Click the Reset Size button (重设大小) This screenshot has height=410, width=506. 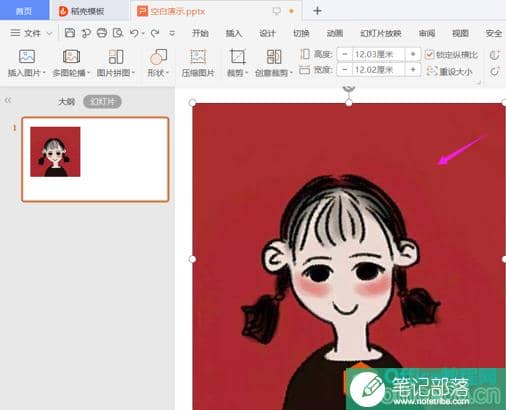point(449,71)
